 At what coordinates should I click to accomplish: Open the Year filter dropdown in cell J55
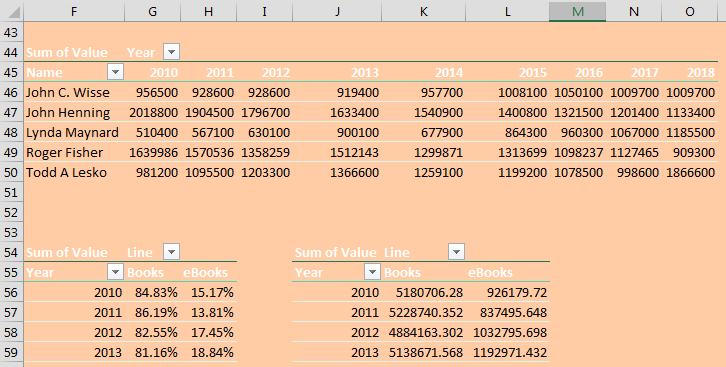pyautogui.click(x=372, y=272)
